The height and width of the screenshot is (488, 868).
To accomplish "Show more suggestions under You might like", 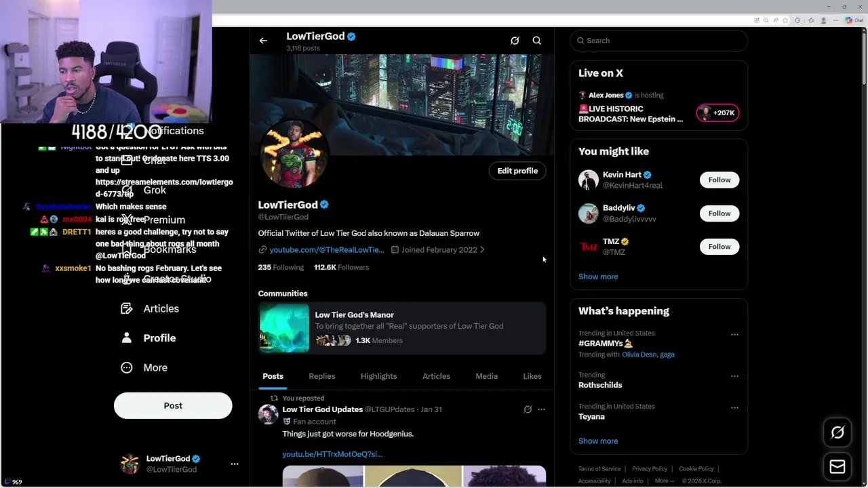I will coord(598,277).
